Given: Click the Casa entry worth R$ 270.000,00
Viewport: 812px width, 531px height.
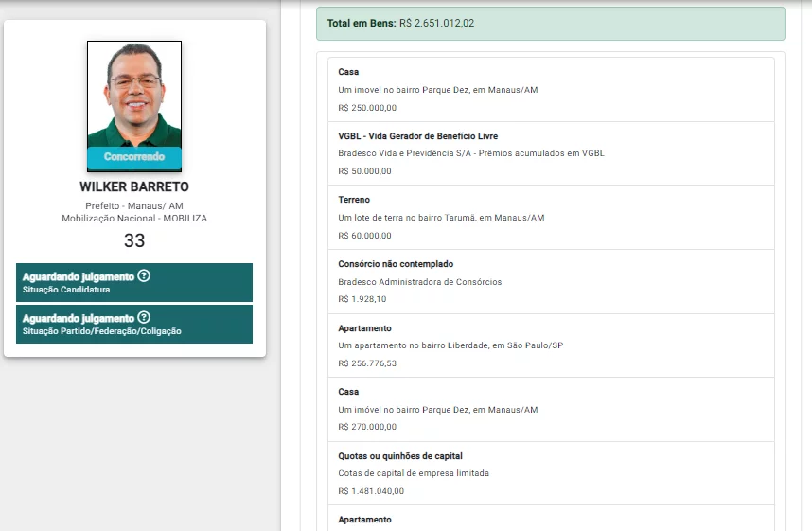Looking at the screenshot, I should click(551, 409).
